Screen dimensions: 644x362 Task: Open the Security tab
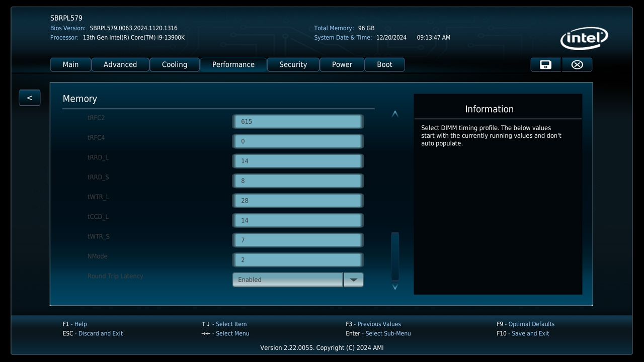click(x=293, y=64)
